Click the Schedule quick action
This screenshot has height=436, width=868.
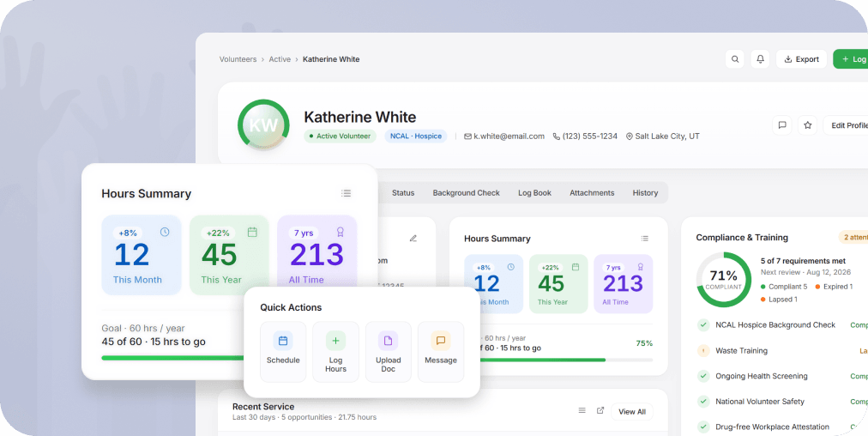[283, 352]
